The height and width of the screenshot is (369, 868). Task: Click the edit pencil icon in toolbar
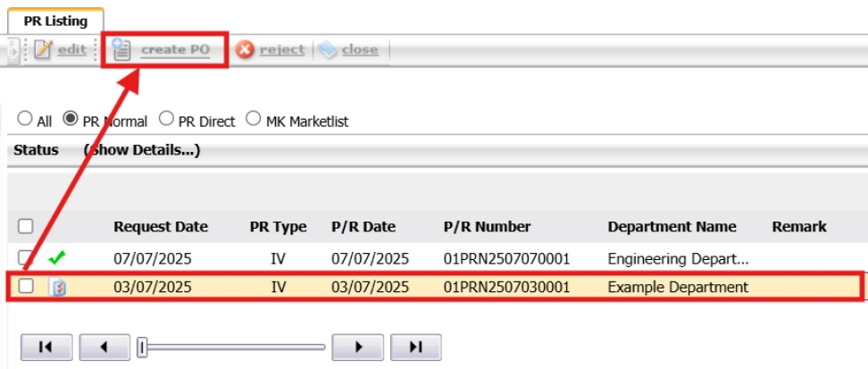[44, 50]
